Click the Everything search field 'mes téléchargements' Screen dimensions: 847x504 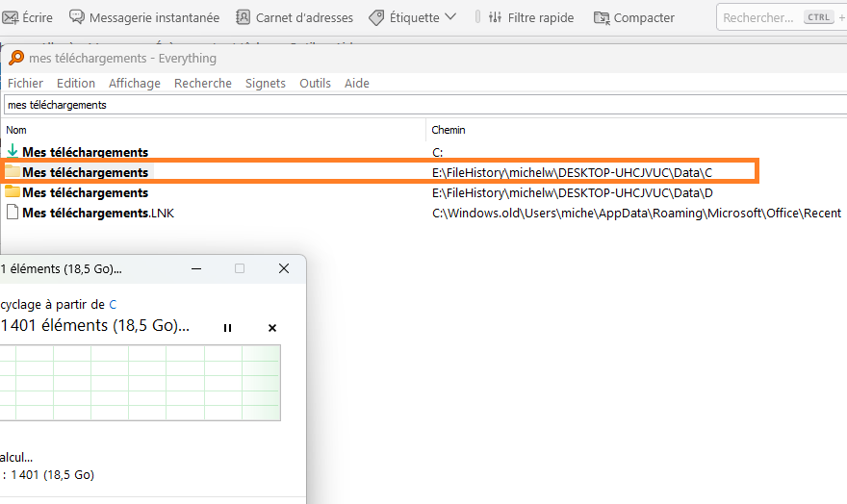(425, 105)
